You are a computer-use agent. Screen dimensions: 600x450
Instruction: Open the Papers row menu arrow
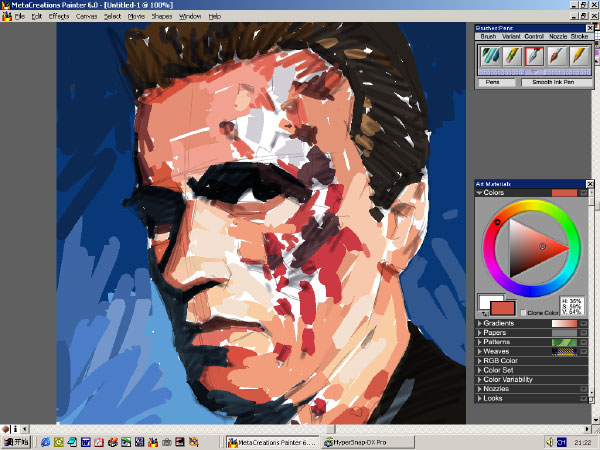tap(583, 333)
